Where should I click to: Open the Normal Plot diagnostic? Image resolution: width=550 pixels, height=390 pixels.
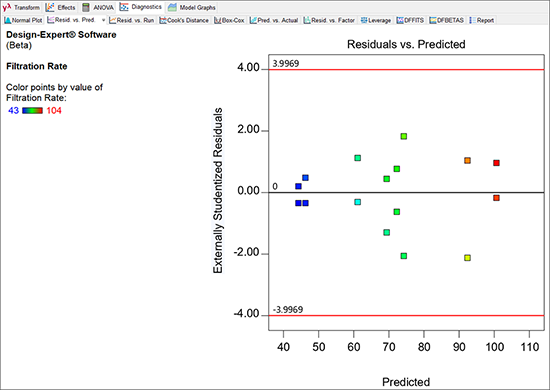[24, 20]
